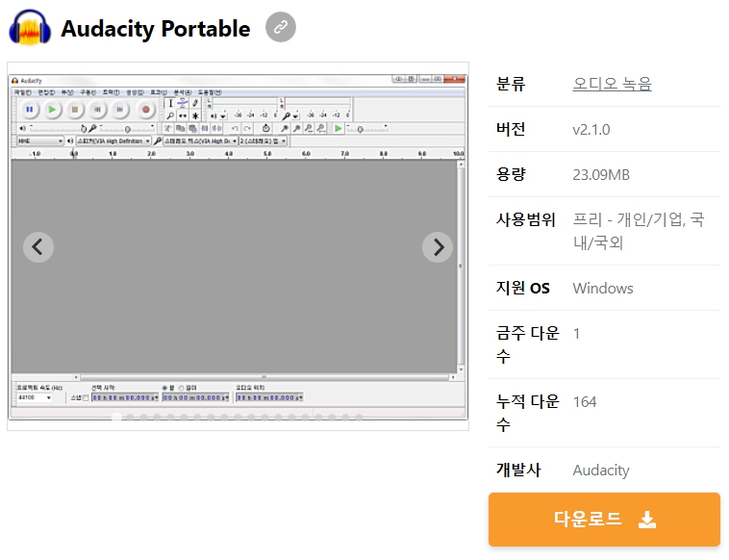Image resolution: width=729 pixels, height=560 pixels.
Task: Copy link via icon beside Audacity Portable title
Action: pyautogui.click(x=281, y=28)
